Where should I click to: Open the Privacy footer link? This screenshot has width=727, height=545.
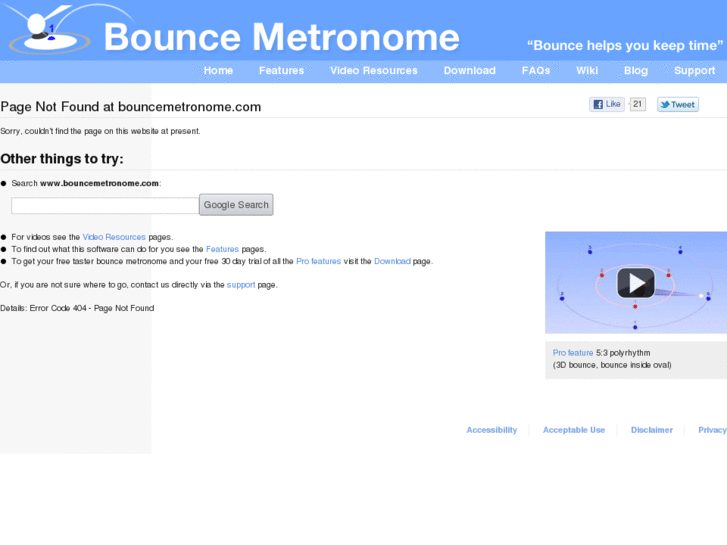712,430
